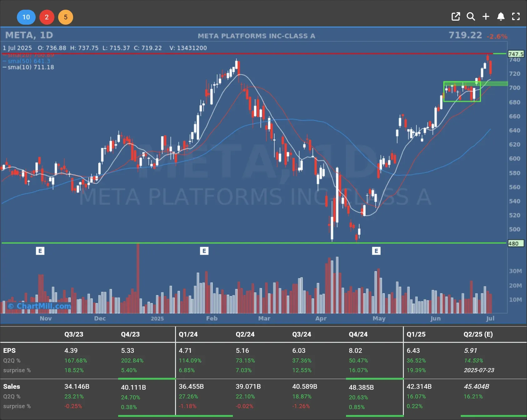Click the 480 support price label
The image size is (527, 420).
516,243
